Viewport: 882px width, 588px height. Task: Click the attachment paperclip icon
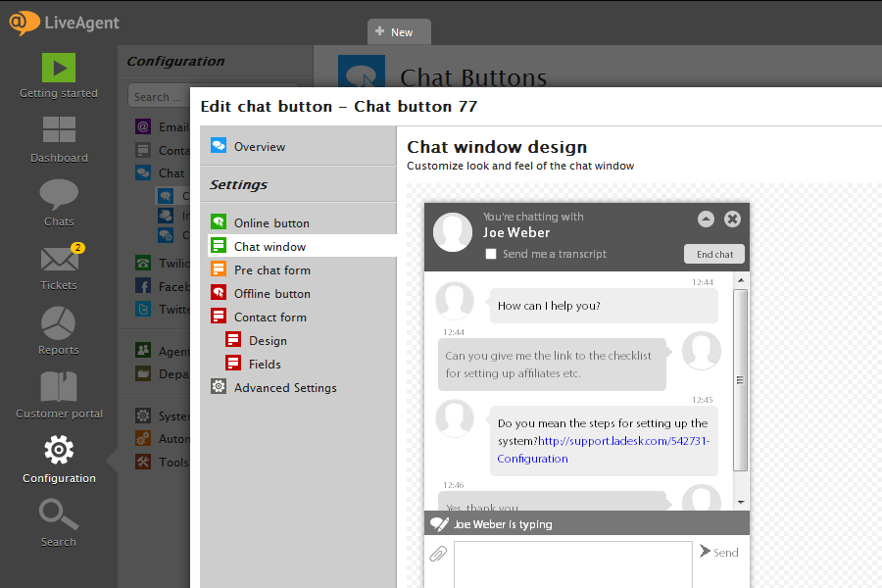pyautogui.click(x=438, y=554)
